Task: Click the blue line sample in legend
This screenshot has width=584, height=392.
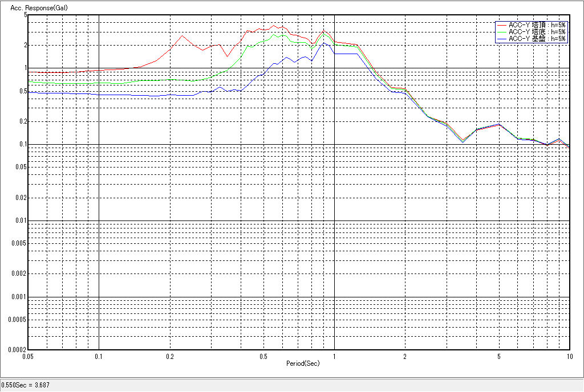Action: (501, 39)
